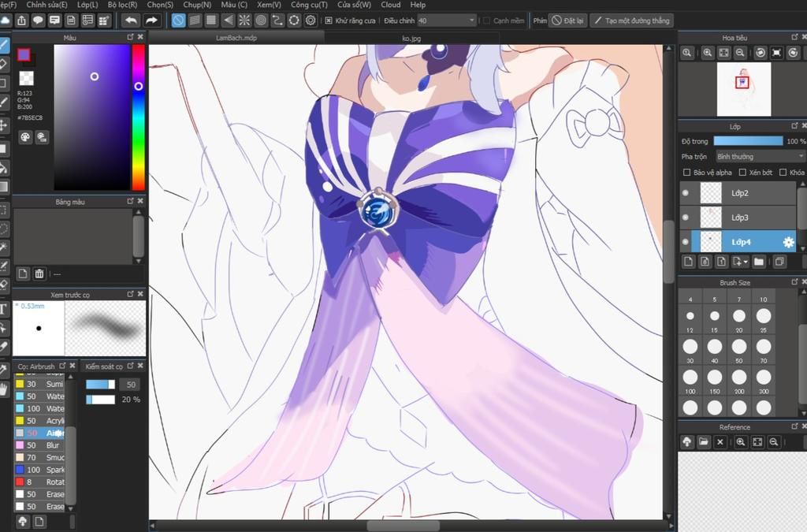Open Lớp4 layer settings gear

click(788, 242)
